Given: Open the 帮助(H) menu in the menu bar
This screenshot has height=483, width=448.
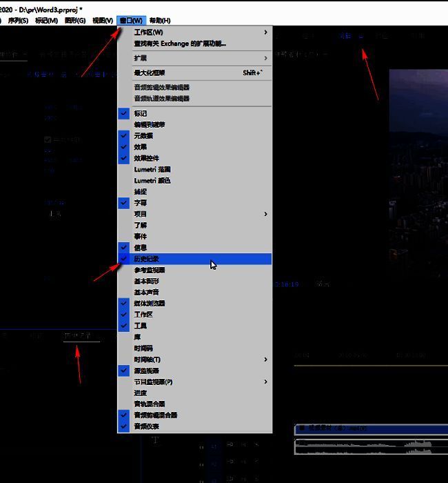Looking at the screenshot, I should point(159,21).
